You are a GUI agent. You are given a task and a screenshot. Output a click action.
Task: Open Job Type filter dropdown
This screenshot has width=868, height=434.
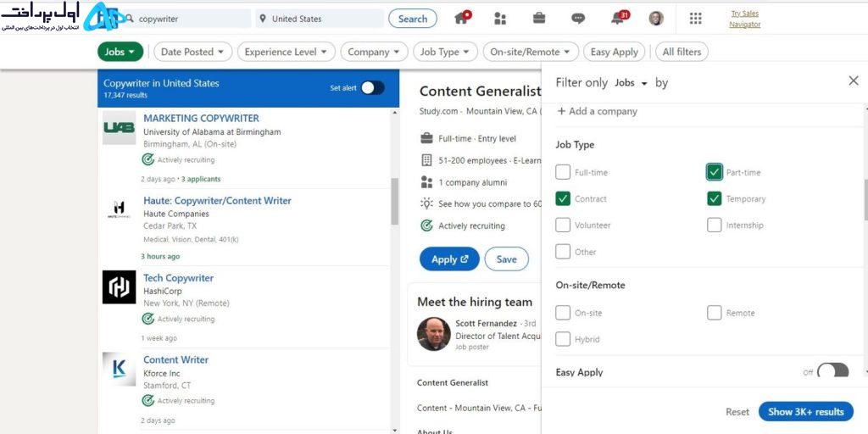(445, 52)
